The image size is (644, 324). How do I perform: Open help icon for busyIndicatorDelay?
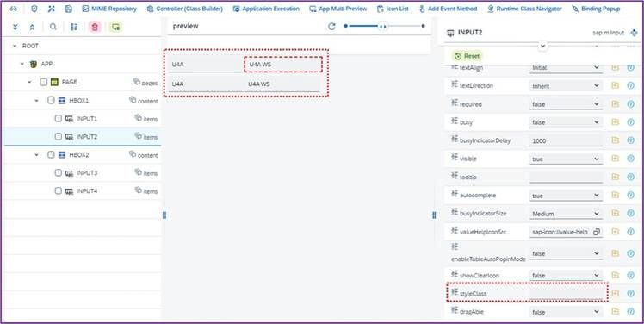tap(631, 140)
